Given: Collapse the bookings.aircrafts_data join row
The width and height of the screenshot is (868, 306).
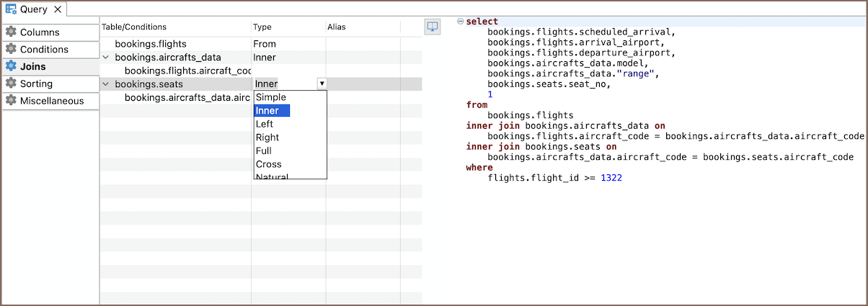Looking at the screenshot, I should click(x=106, y=58).
